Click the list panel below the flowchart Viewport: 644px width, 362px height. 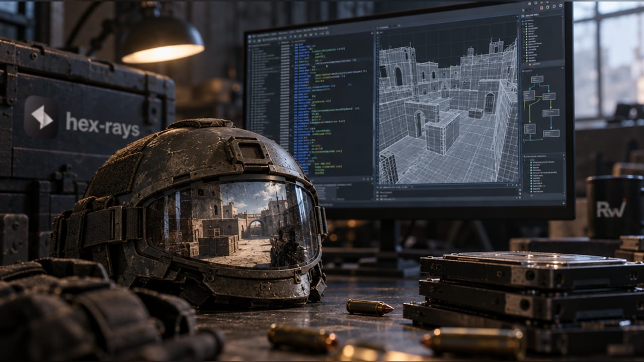(543, 174)
